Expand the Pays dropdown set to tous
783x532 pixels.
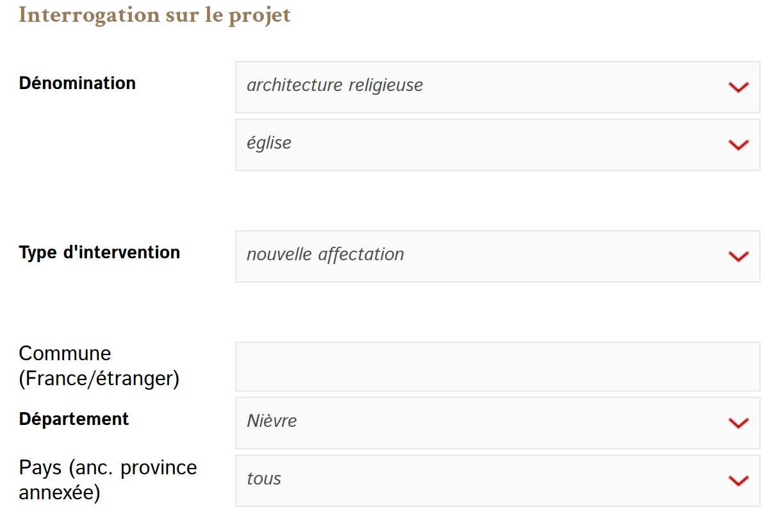[x=498, y=481]
